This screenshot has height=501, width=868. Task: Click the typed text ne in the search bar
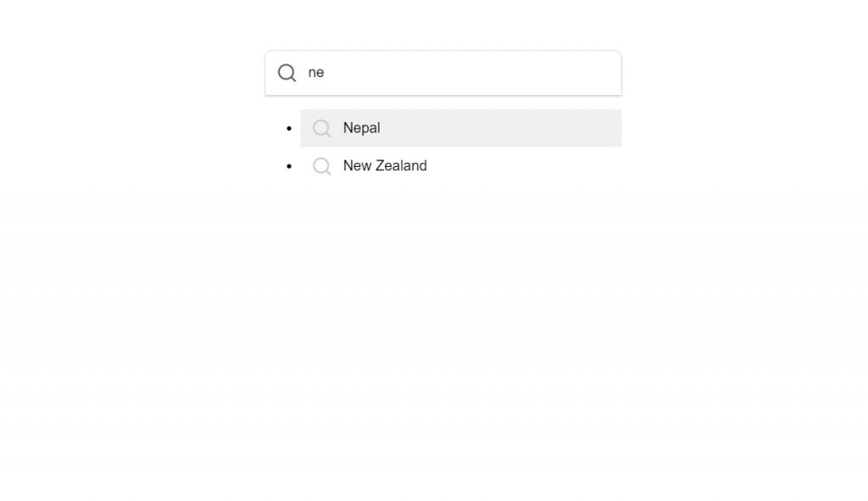tap(315, 73)
